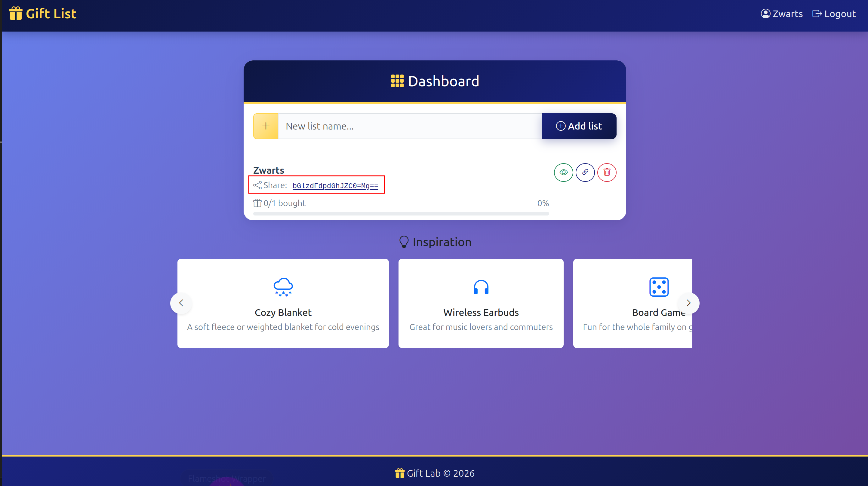
Task: Open the bGlzdFdpdGhJZC0=Mg== share link
Action: pos(335,185)
